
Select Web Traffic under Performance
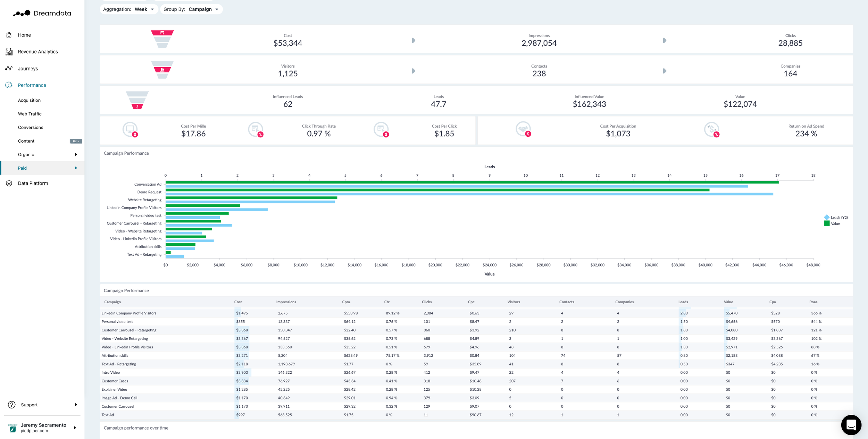point(30,114)
